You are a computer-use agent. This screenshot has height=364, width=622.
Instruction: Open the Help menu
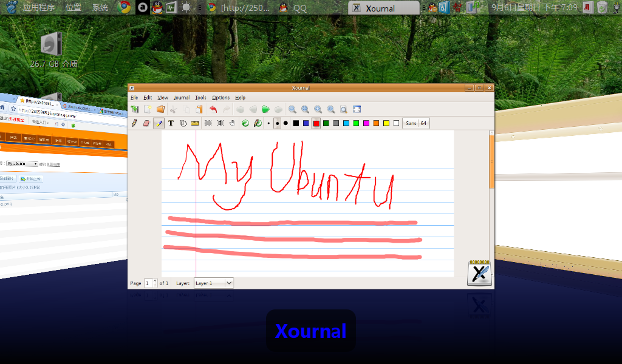point(240,98)
